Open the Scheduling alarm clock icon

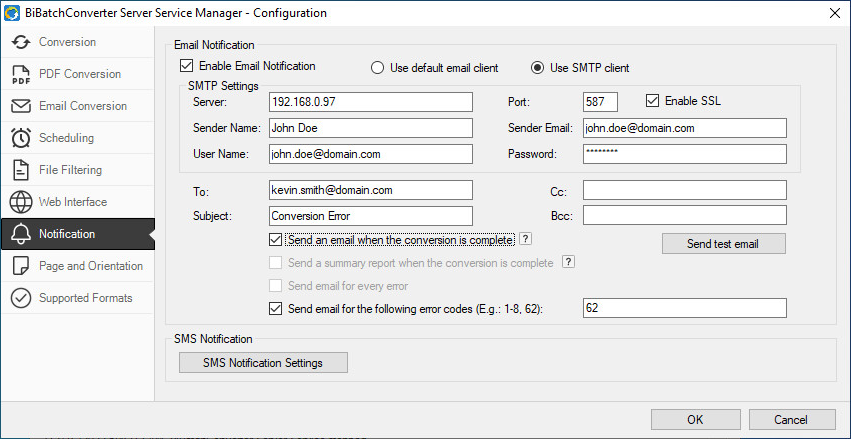click(x=21, y=138)
